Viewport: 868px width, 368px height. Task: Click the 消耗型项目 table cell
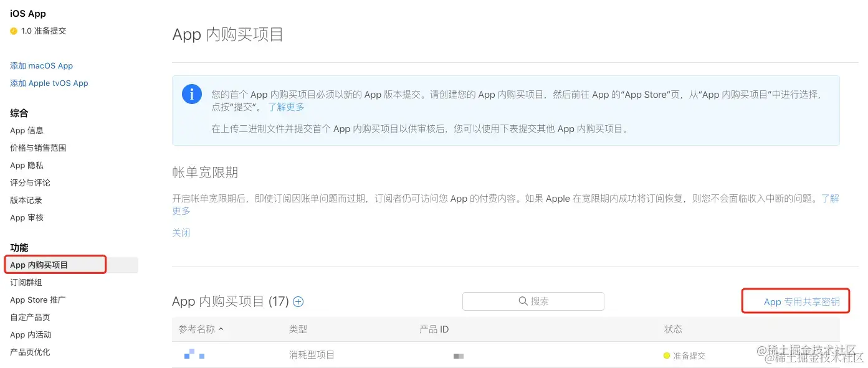312,355
